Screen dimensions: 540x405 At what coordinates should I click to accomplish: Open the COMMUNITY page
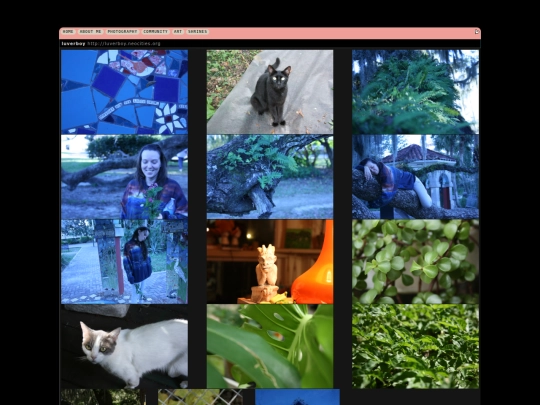point(155,31)
